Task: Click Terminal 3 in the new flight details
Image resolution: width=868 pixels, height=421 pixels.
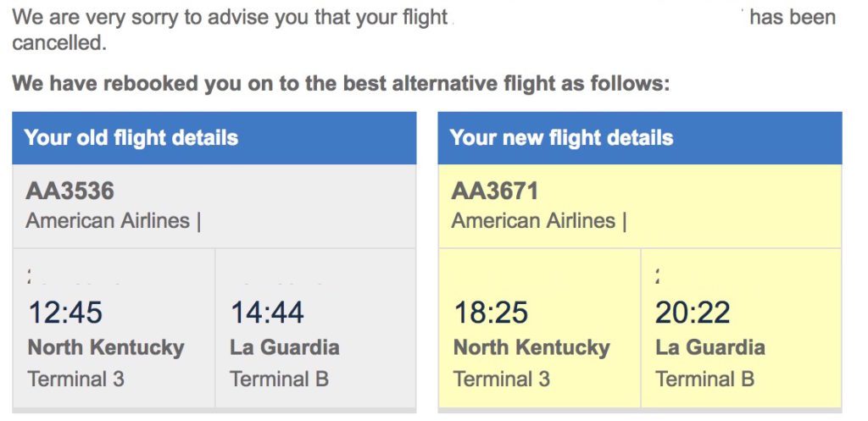Action: point(502,378)
